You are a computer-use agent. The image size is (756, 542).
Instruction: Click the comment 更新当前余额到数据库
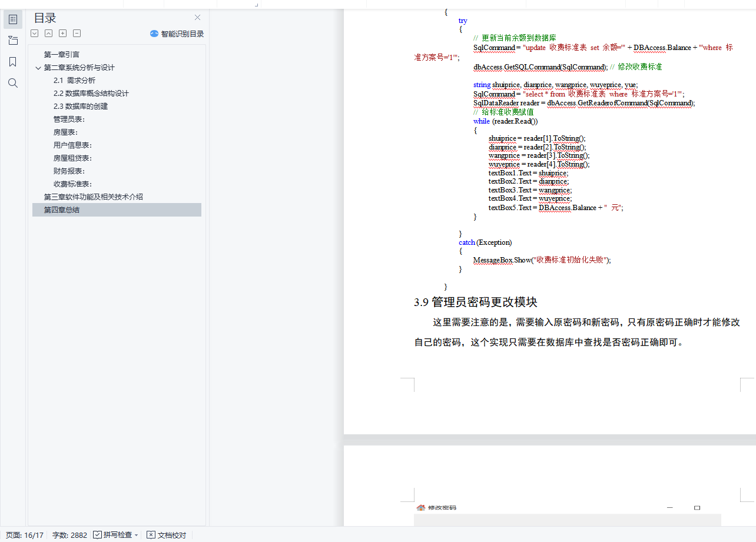coord(519,38)
